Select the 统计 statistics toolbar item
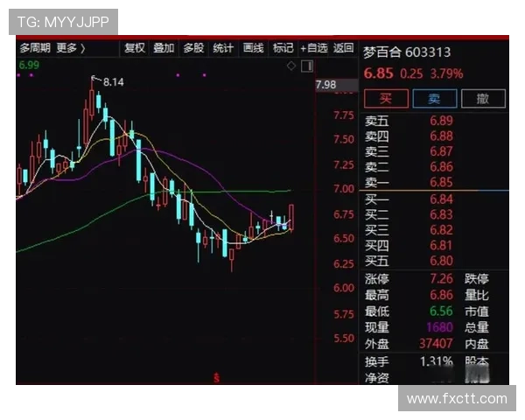 223,48
